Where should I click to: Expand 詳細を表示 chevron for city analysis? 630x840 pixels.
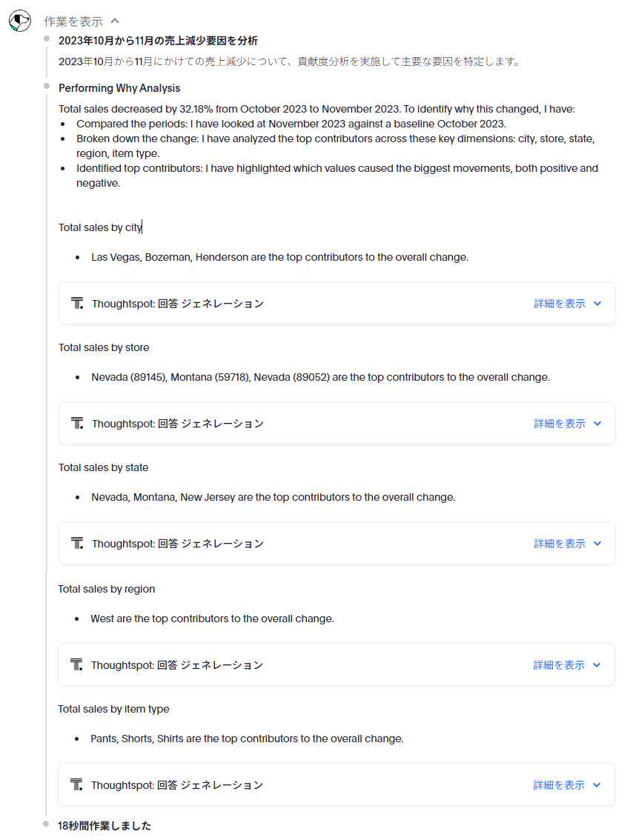597,304
